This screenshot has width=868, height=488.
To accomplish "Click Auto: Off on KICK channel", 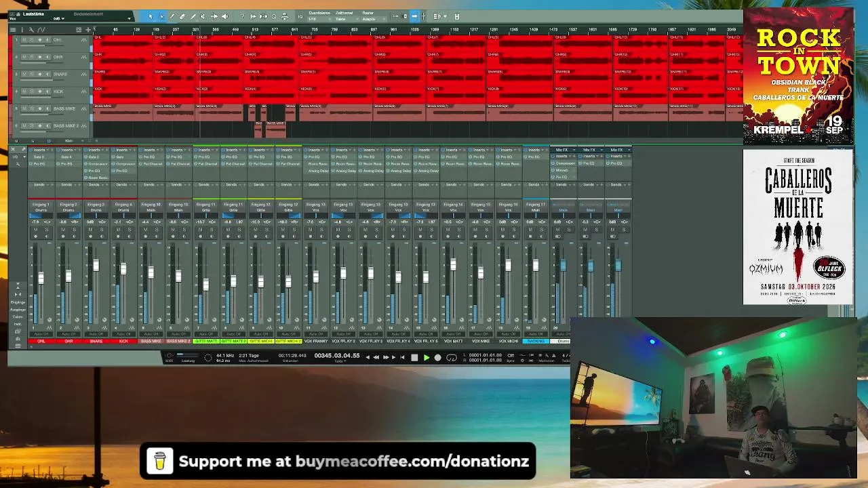I will click(x=123, y=334).
